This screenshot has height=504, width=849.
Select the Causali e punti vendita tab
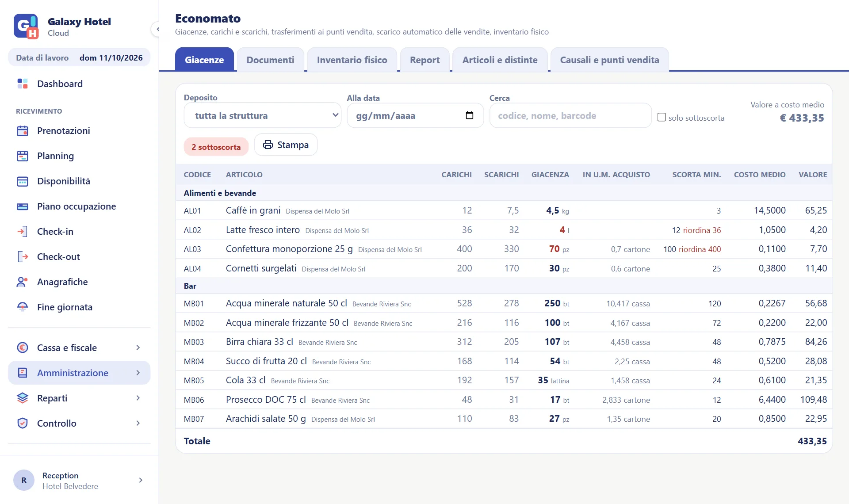(x=609, y=60)
